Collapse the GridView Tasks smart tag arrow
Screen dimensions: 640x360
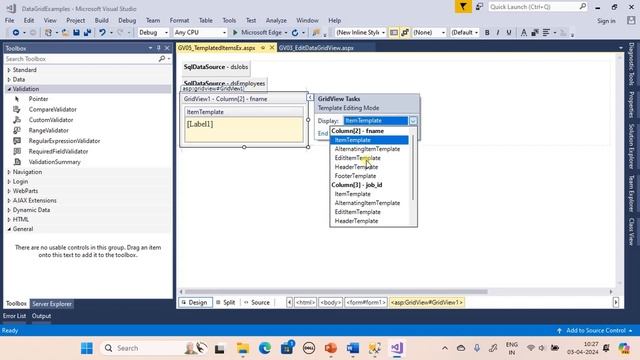pos(310,97)
